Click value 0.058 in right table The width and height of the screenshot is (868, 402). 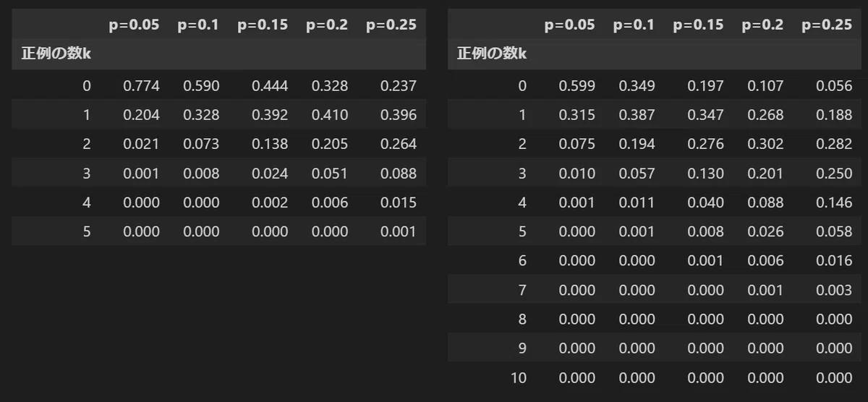[x=834, y=232]
